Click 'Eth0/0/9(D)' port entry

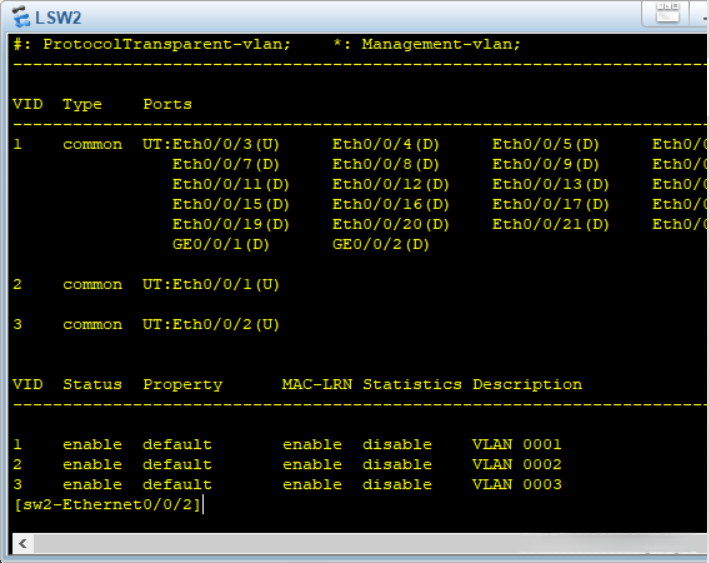pos(546,165)
